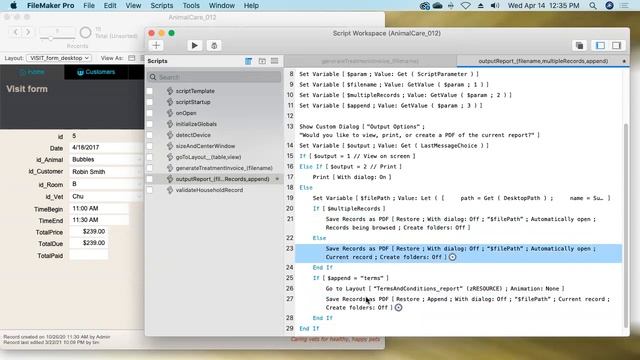Click the cloud icon in menu bar

[x=438, y=6]
